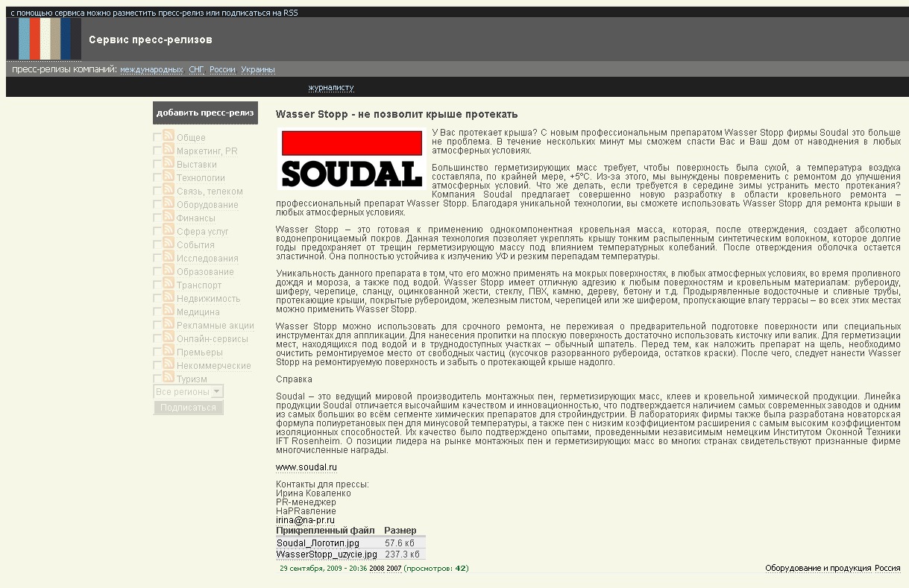The height and width of the screenshot is (588, 909).
Task: Check the Выставки checkbox
Action: (157, 165)
